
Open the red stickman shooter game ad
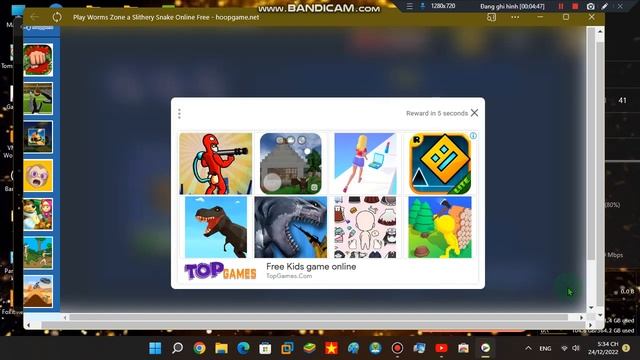[x=216, y=163]
